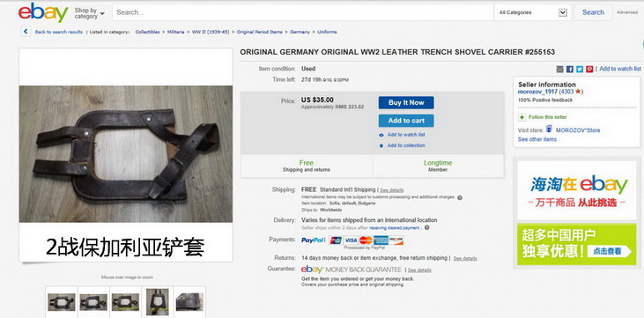The height and width of the screenshot is (318, 644).
Task: Click the help icon beside customs charges note
Action: [x=460, y=197]
